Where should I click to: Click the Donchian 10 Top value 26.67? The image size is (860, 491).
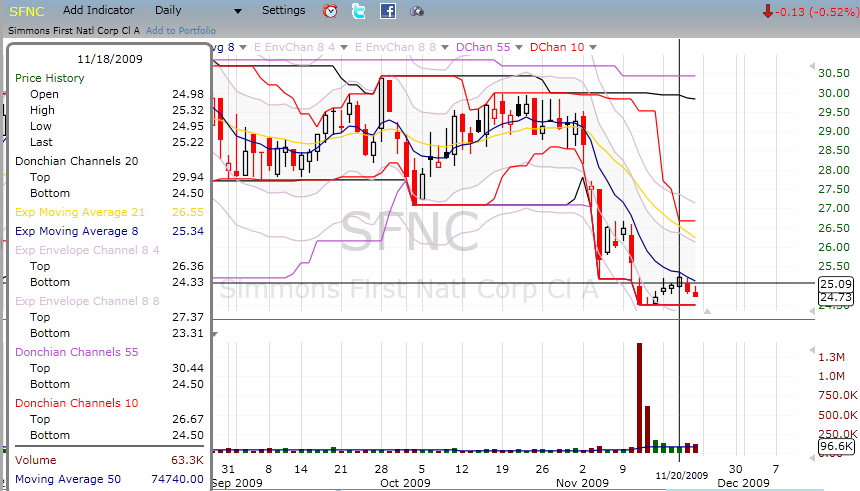(188, 419)
